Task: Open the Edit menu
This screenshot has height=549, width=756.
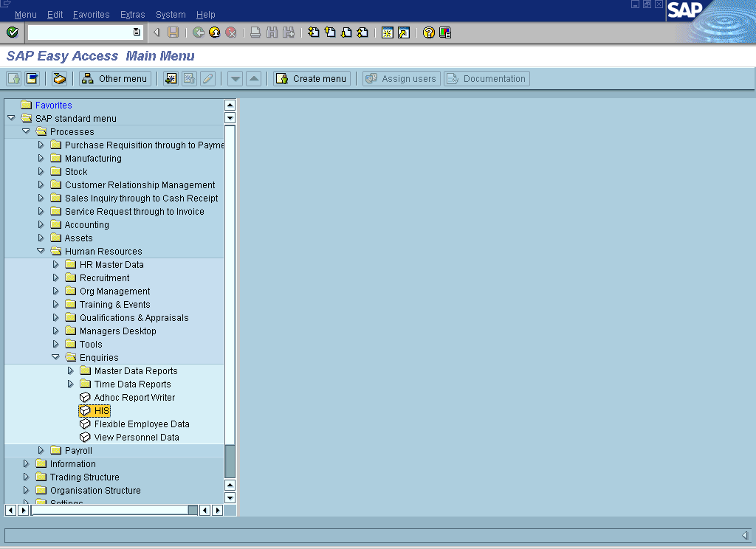Action: (55, 15)
